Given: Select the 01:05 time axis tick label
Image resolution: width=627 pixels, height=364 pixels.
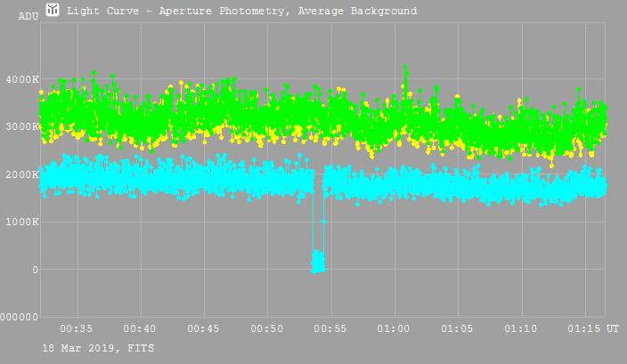Looking at the screenshot, I should pyautogui.click(x=458, y=329).
